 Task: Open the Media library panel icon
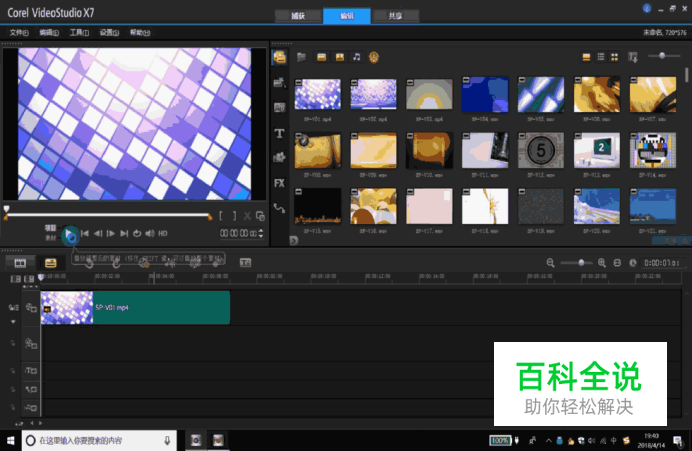click(280, 57)
